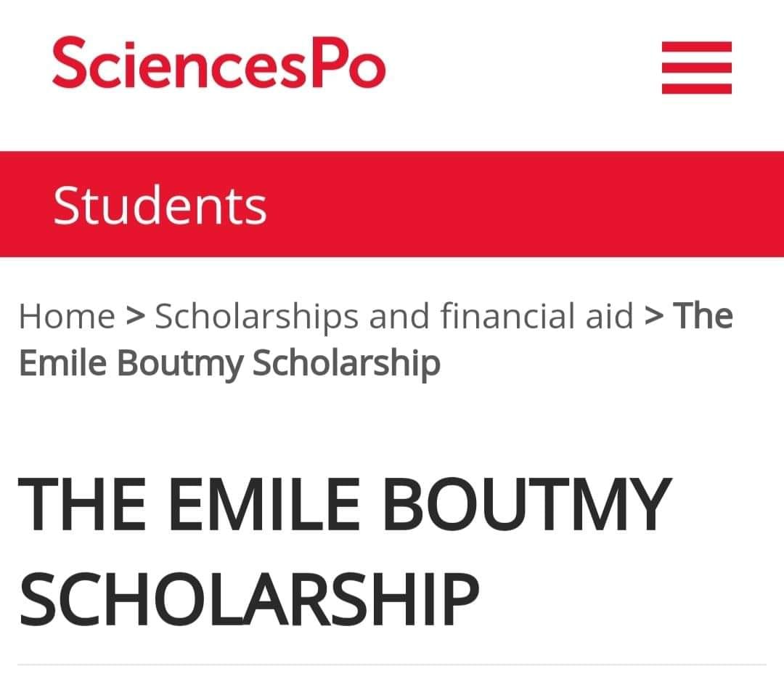Go to the Home breadcrumb
The width and height of the screenshot is (784, 682).
click(x=67, y=317)
